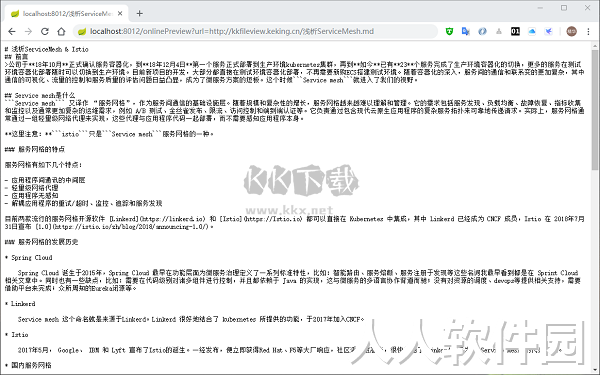Image resolution: width=600 pixels, height=375 pixels.
Task: Click the gray download extension icon
Action: tap(499, 31)
